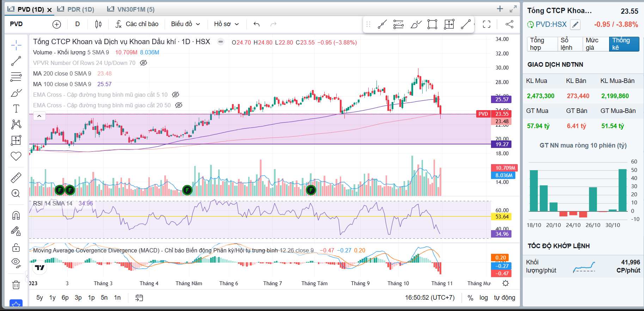The image size is (644, 311).
Task: Toggle percent scale with the % button
Action: coord(470,298)
